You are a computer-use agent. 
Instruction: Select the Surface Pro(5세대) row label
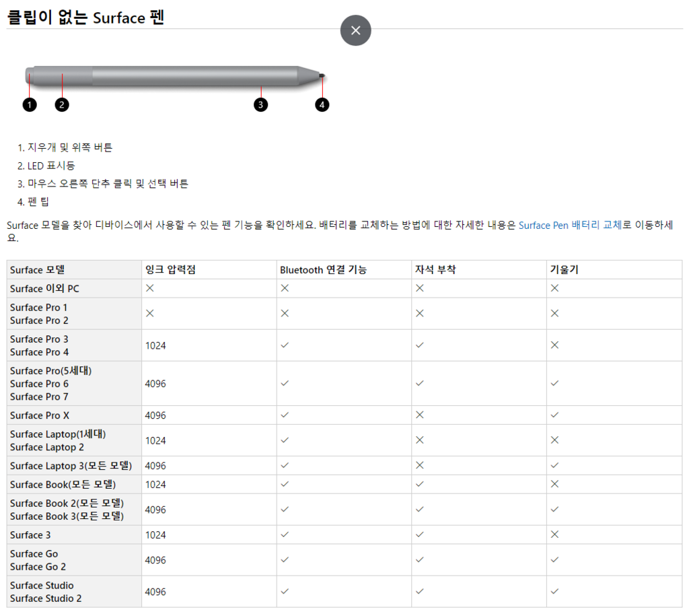tap(50, 371)
